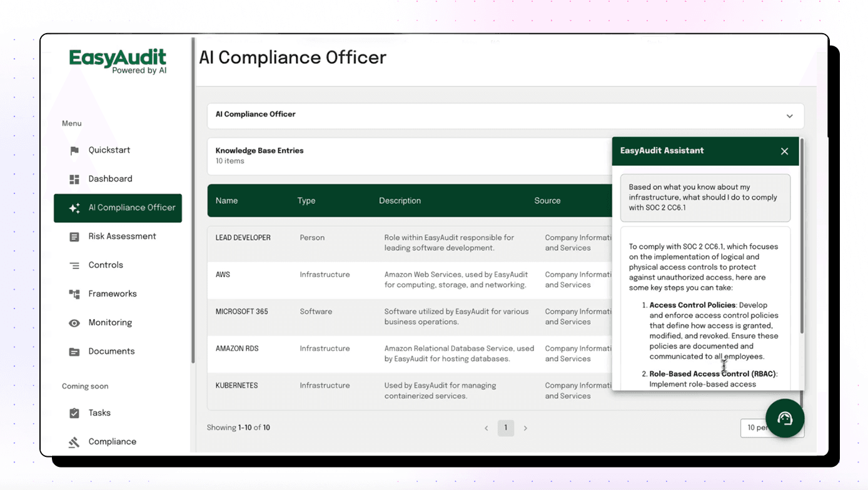Click the Person type cell
This screenshot has height=490, width=868.
(312, 238)
